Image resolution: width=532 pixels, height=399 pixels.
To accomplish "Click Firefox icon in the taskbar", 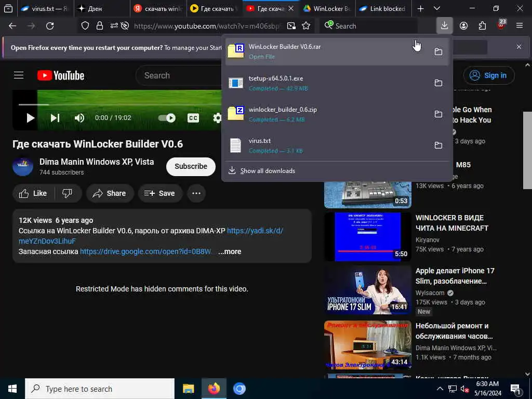I will pos(214,389).
